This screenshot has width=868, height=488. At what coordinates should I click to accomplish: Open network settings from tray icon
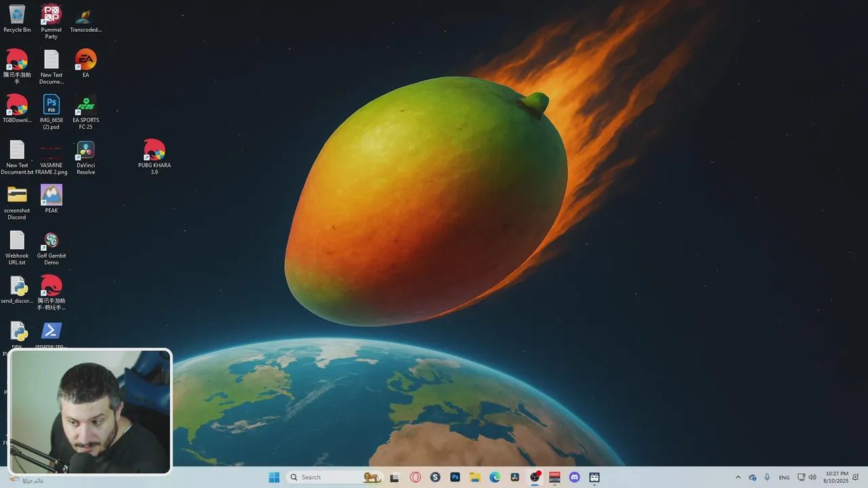801,477
